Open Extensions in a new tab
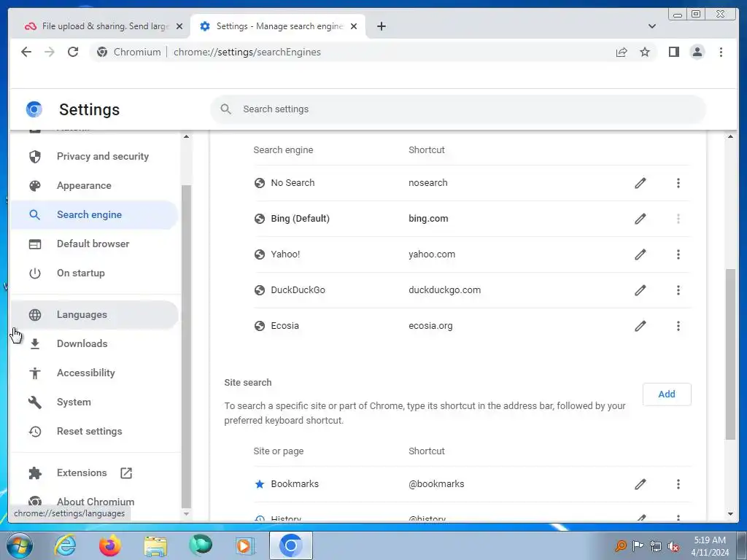 tap(94, 472)
